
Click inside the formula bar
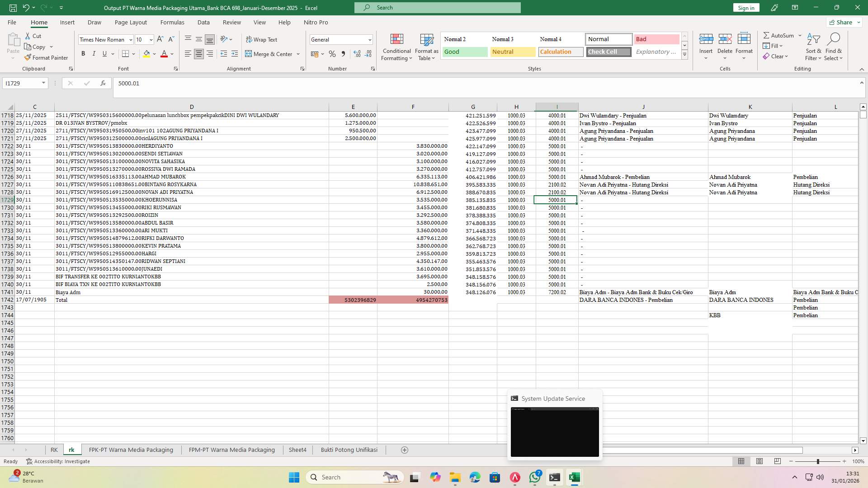pyautogui.click(x=316, y=83)
